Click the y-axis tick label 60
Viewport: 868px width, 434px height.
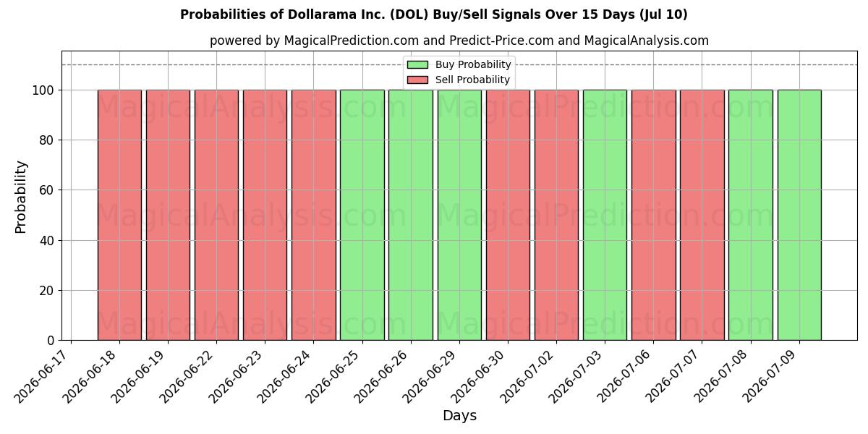click(48, 190)
